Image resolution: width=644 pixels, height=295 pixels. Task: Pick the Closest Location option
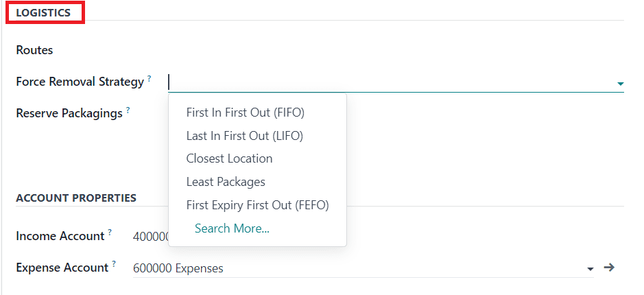click(229, 158)
